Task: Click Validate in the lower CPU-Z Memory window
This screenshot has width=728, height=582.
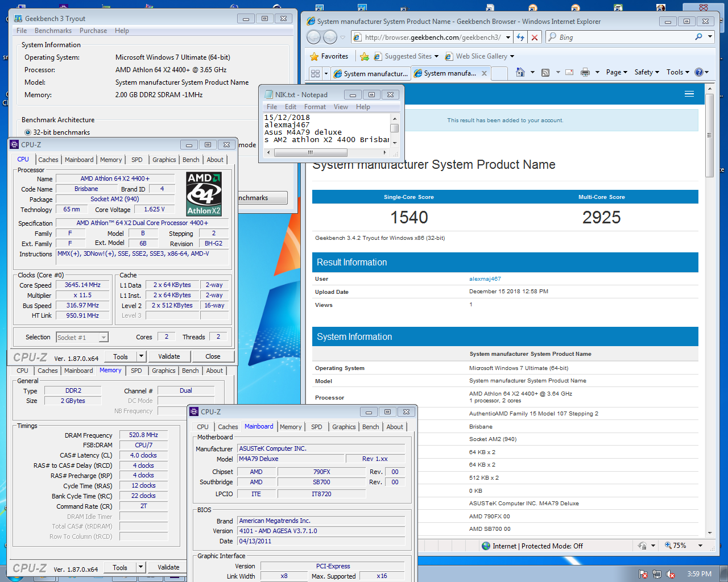Action: 168,567
